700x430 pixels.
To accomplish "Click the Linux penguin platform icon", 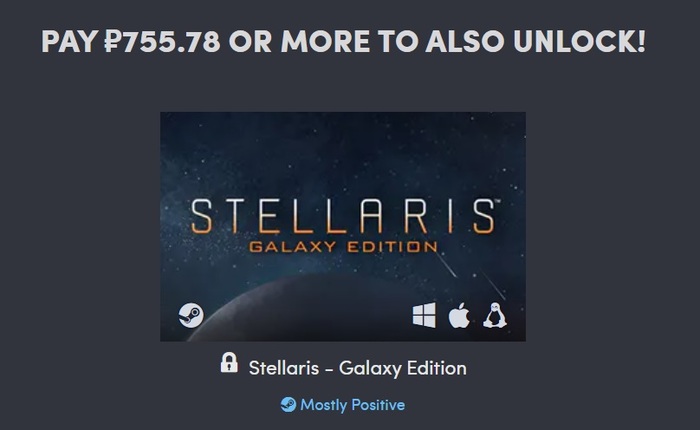I will pos(494,316).
